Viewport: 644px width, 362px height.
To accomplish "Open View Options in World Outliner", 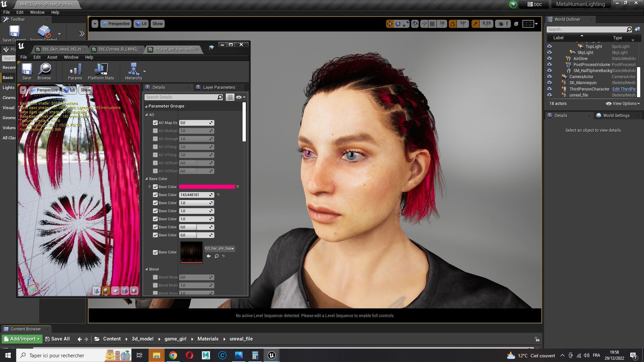I will (623, 104).
